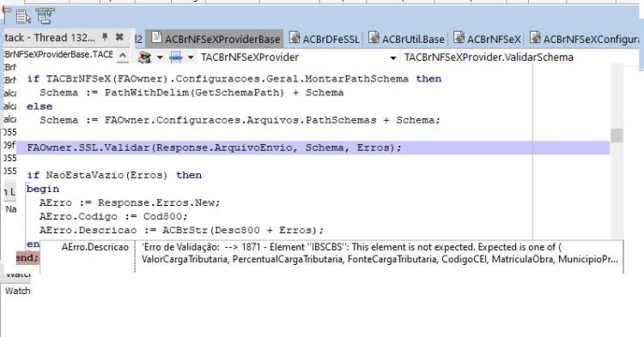644x337 pixels.
Task: Click file icon on ACBrUtil.Base tab
Action: 374,38
